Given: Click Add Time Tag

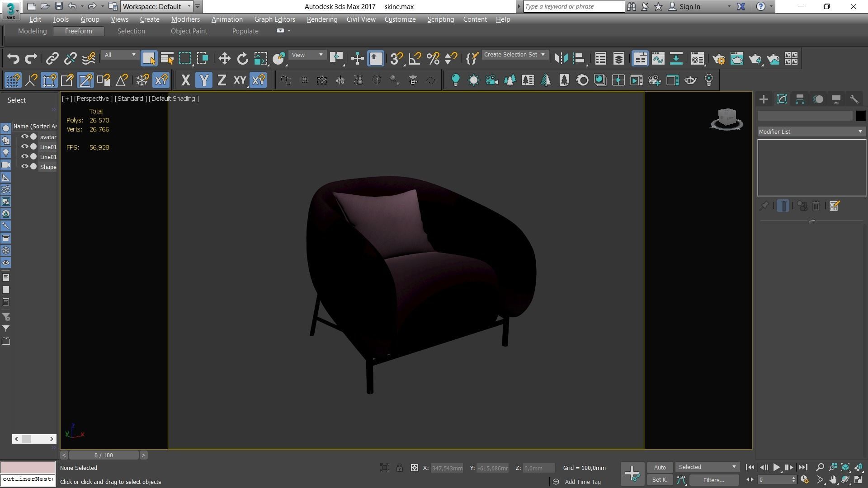Looking at the screenshot, I should click(583, 482).
